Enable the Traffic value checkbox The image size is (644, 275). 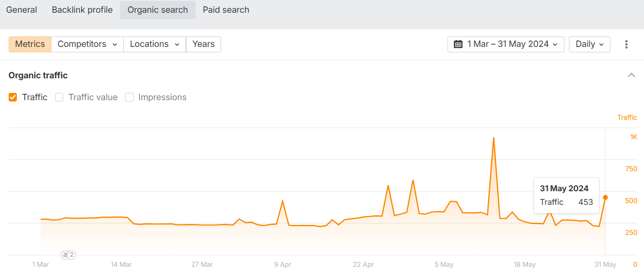coord(59,97)
